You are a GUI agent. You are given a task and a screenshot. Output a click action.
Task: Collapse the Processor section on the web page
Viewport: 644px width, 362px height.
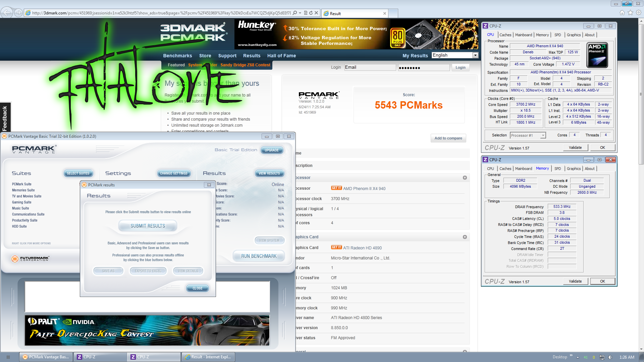[x=465, y=178]
